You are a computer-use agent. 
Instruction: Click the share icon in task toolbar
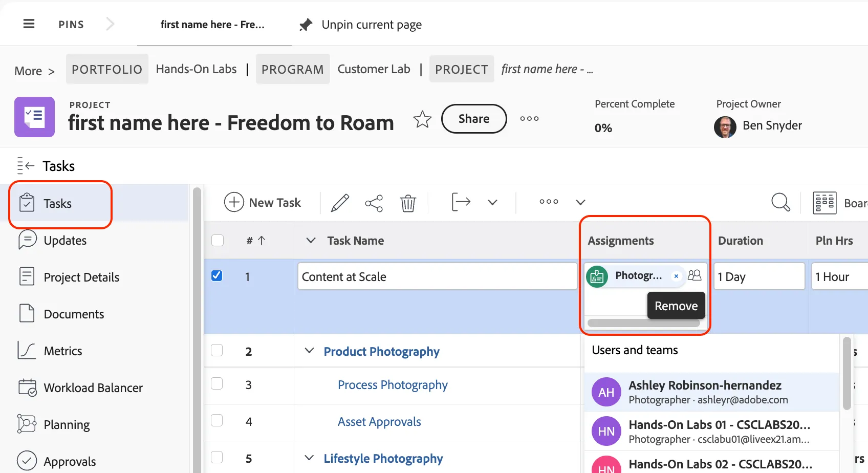point(374,203)
